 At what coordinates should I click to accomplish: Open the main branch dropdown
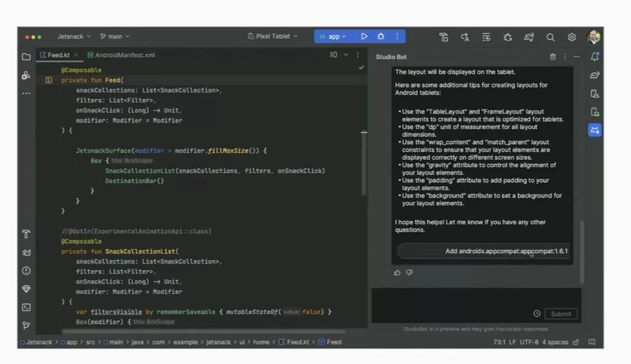(x=115, y=36)
